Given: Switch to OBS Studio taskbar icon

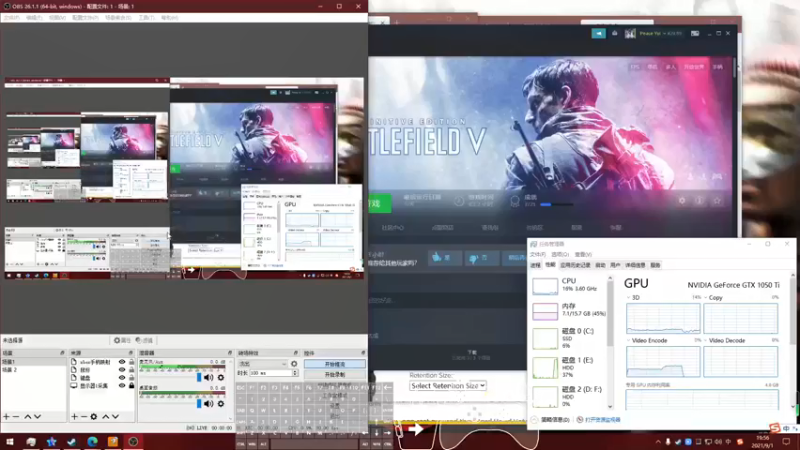Looking at the screenshot, I should pos(133,441).
